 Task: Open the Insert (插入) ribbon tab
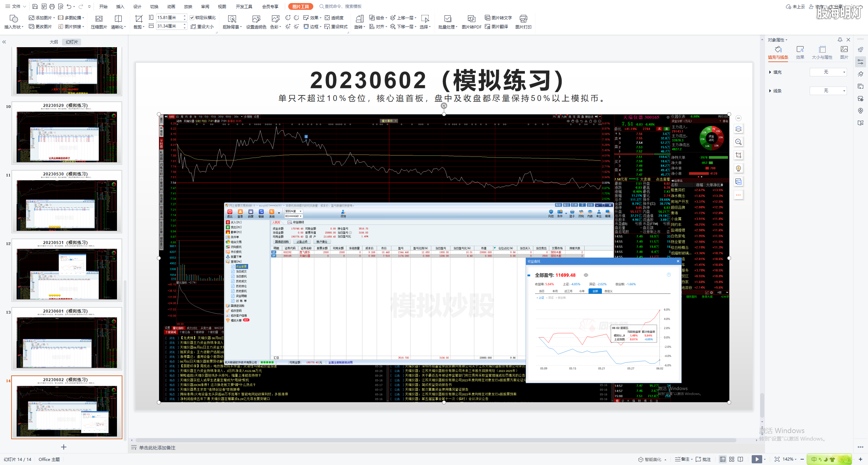[120, 6]
